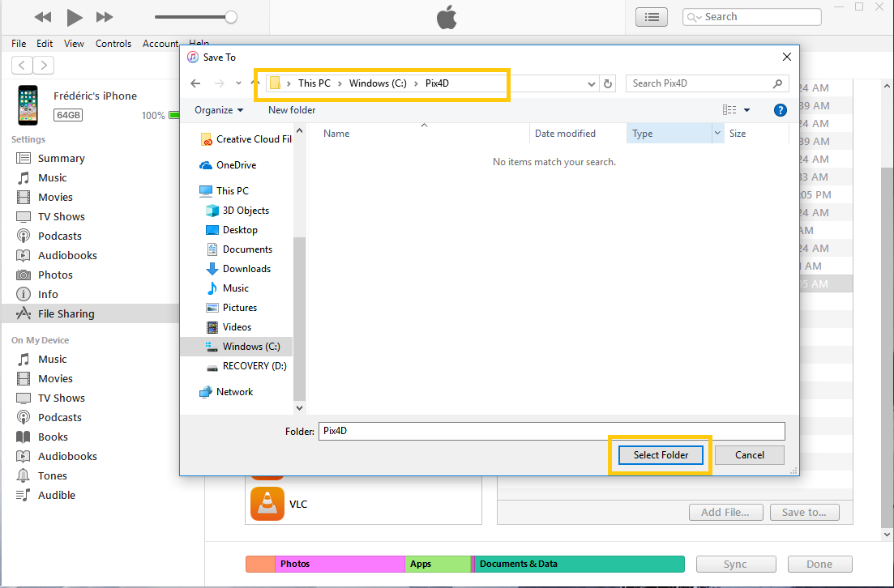Viewport: 894px width, 588px height.
Task: Click the up one level arrow
Action: pyautogui.click(x=255, y=83)
